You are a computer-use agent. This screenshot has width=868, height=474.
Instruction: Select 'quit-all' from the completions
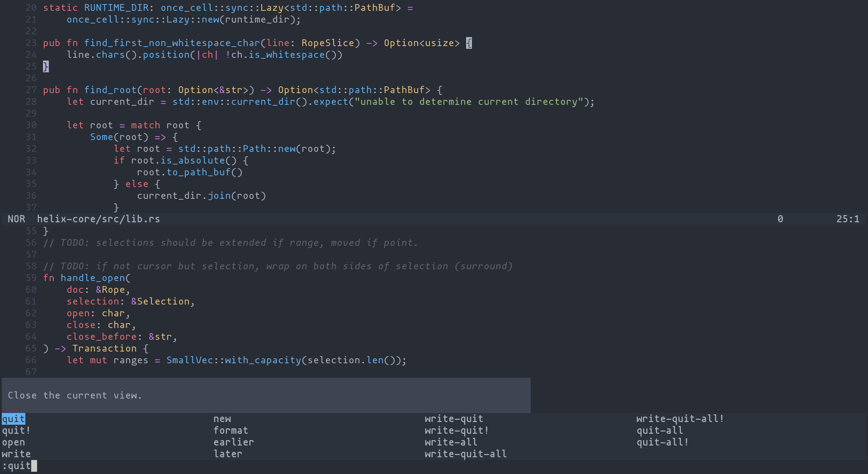pos(659,431)
